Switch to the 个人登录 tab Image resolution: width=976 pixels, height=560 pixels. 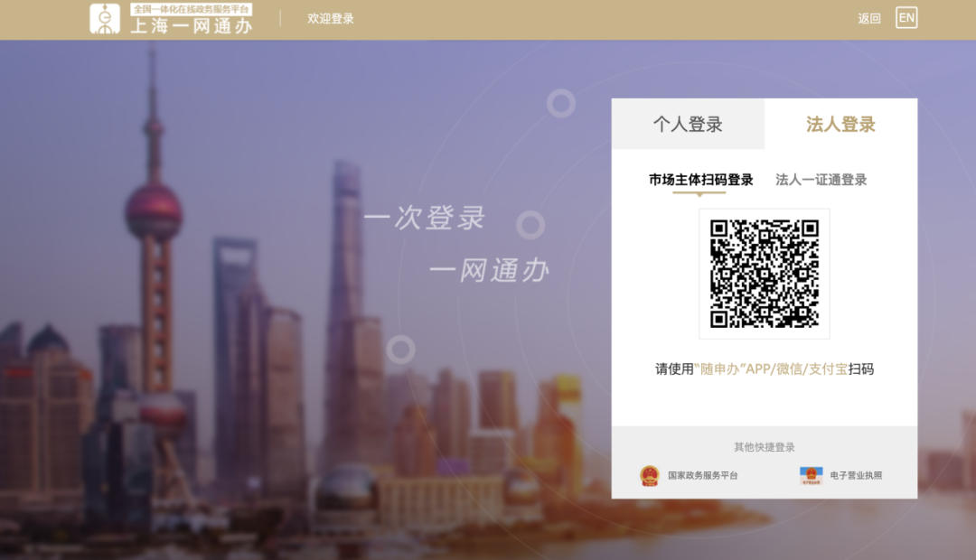pos(688,124)
